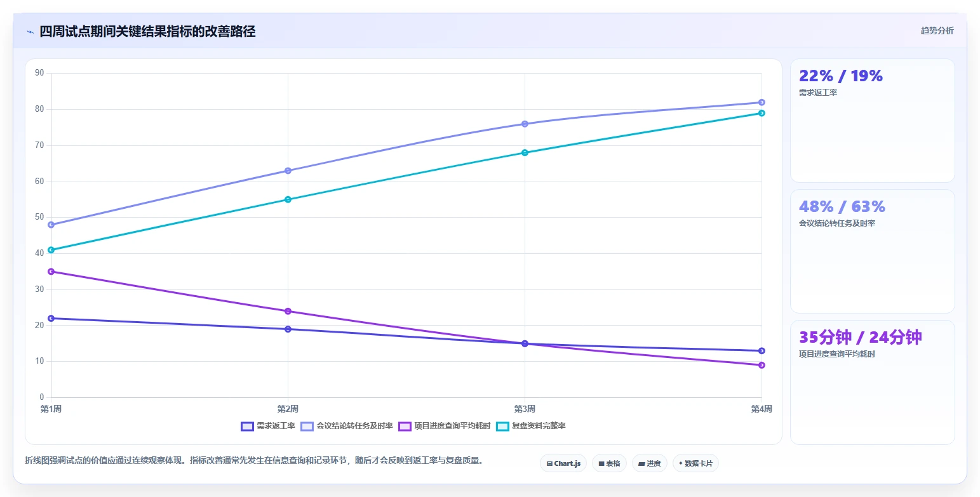Open the 22% / 19% 需求返工率 card
The width and height of the screenshot is (980, 497).
click(872, 121)
